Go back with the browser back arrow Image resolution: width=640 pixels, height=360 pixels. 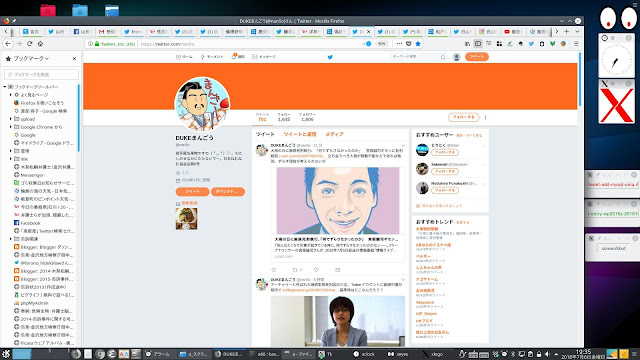[x=8, y=44]
